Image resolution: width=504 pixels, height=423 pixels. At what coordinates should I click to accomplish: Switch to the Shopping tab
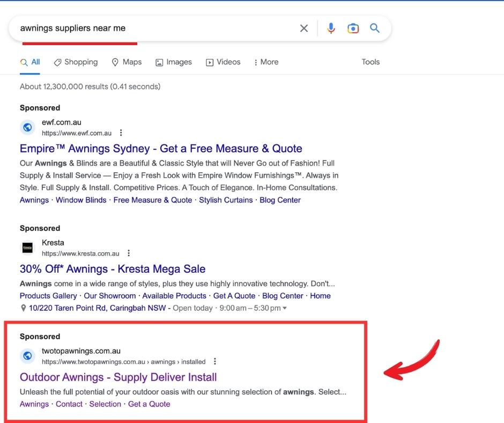point(76,62)
